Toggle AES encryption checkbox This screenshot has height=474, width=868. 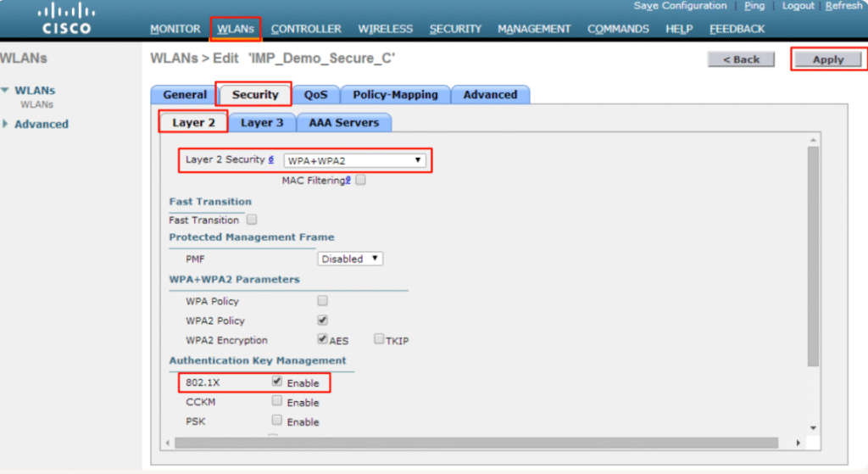[322, 339]
